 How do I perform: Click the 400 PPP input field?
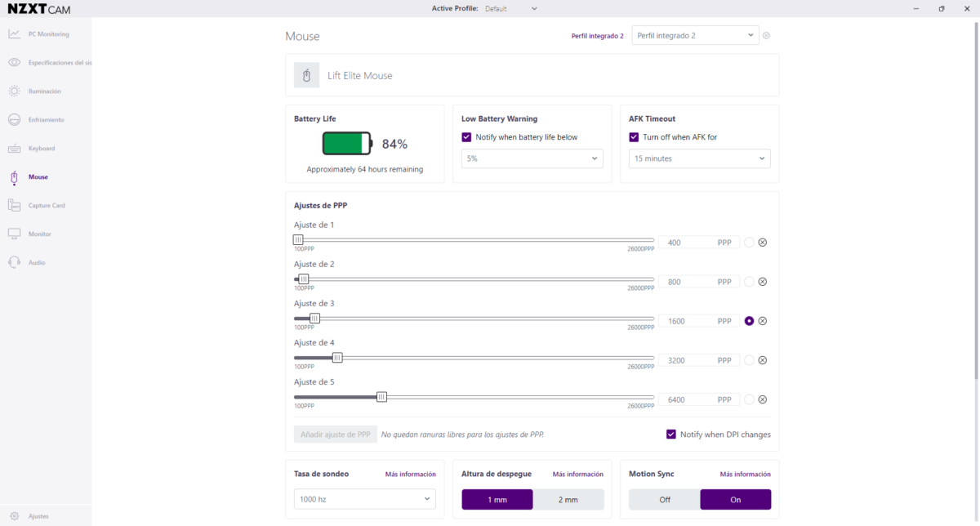(698, 243)
